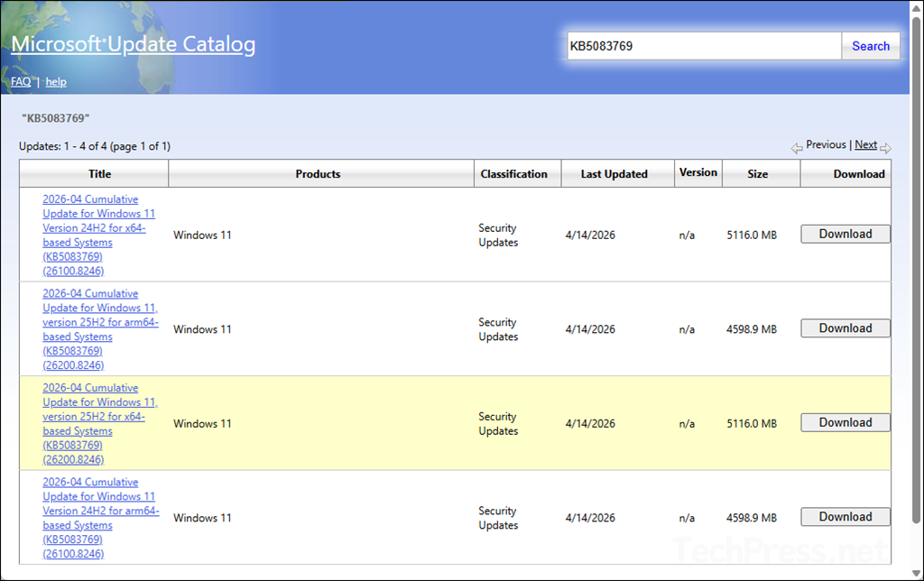Click the Next pagination arrow icon
This screenshot has width=924, height=581.
pyautogui.click(x=885, y=147)
